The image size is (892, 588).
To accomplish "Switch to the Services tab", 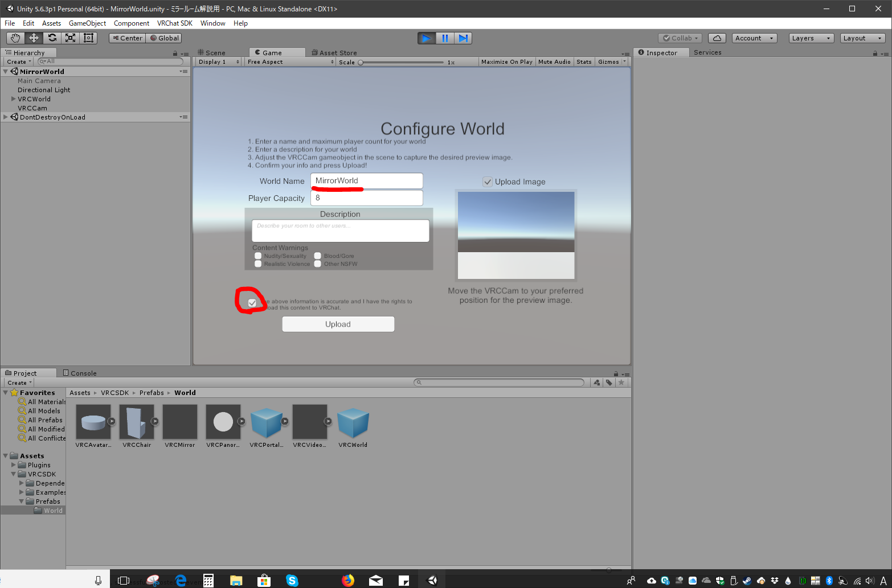I will point(707,52).
